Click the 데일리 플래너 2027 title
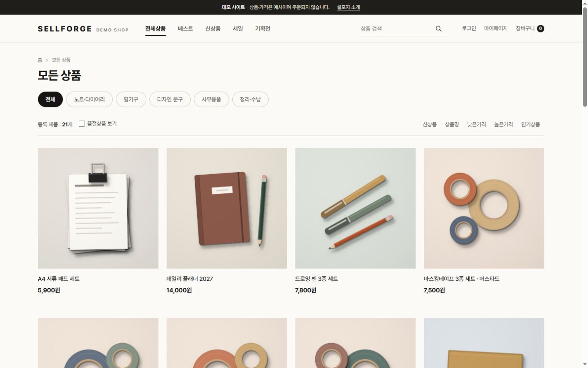Image resolution: width=588 pixels, height=368 pixels. pyautogui.click(x=190, y=279)
